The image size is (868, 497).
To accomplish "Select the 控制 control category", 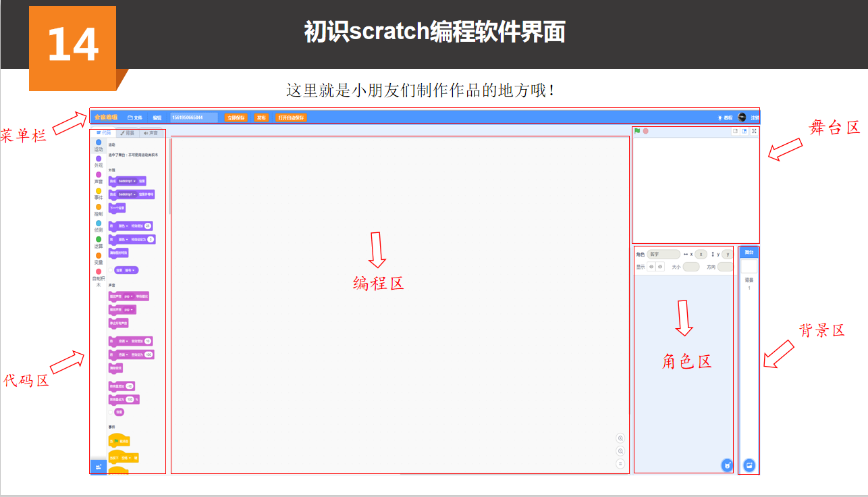I will click(99, 210).
